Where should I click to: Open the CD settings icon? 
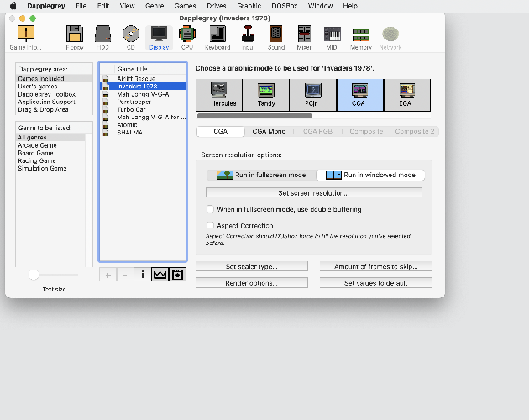click(x=130, y=37)
